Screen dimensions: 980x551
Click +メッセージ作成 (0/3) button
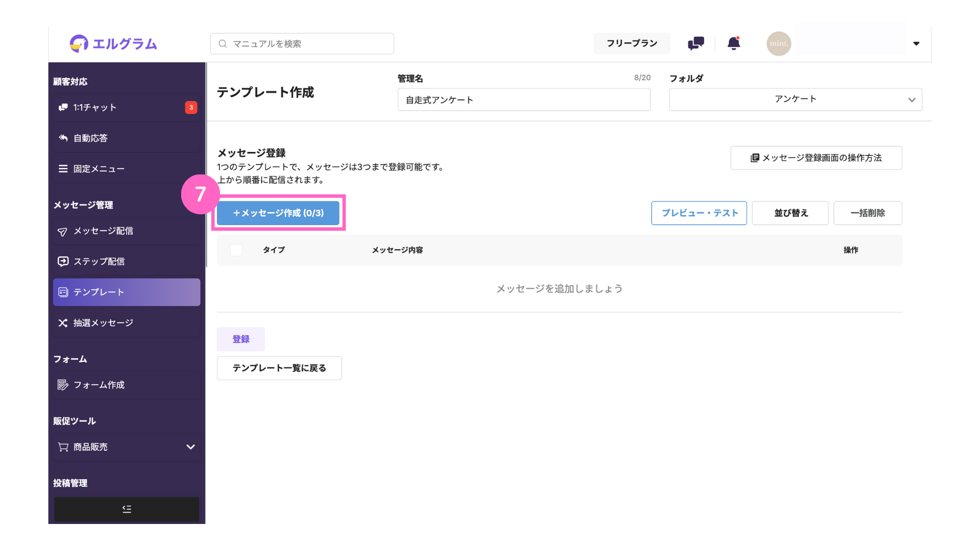[x=278, y=213]
